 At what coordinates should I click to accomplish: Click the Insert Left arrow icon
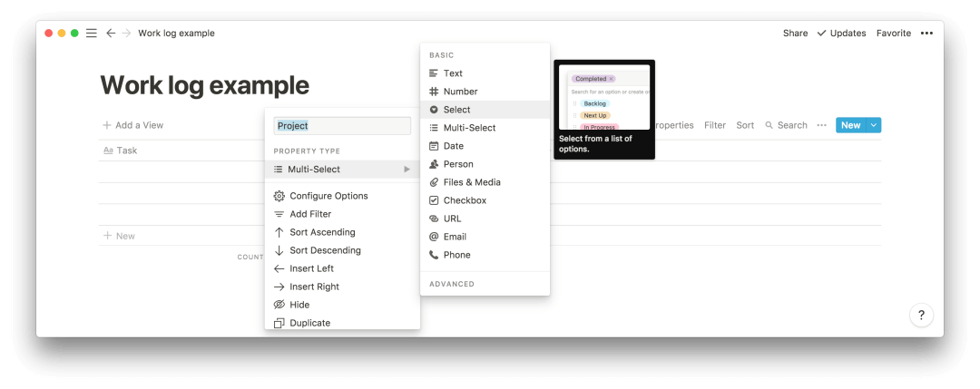(x=279, y=268)
